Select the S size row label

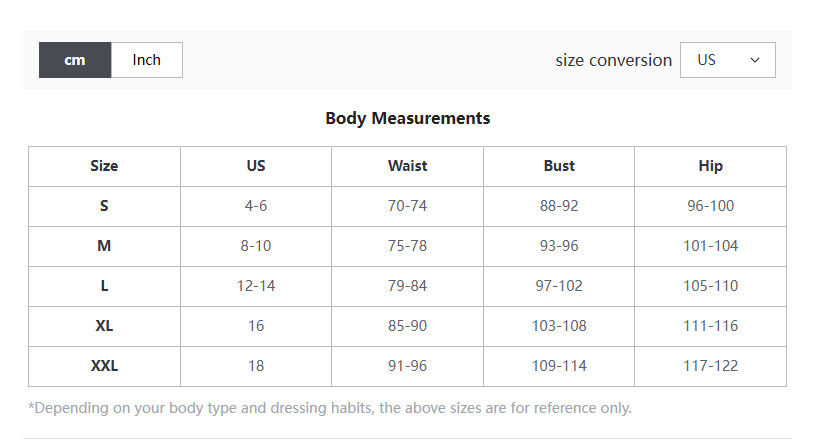coord(104,206)
